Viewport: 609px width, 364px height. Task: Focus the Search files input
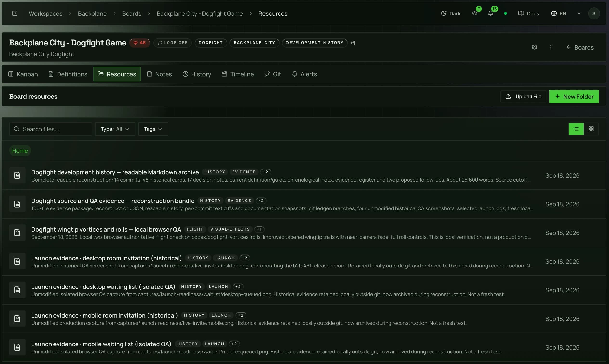coord(51,129)
